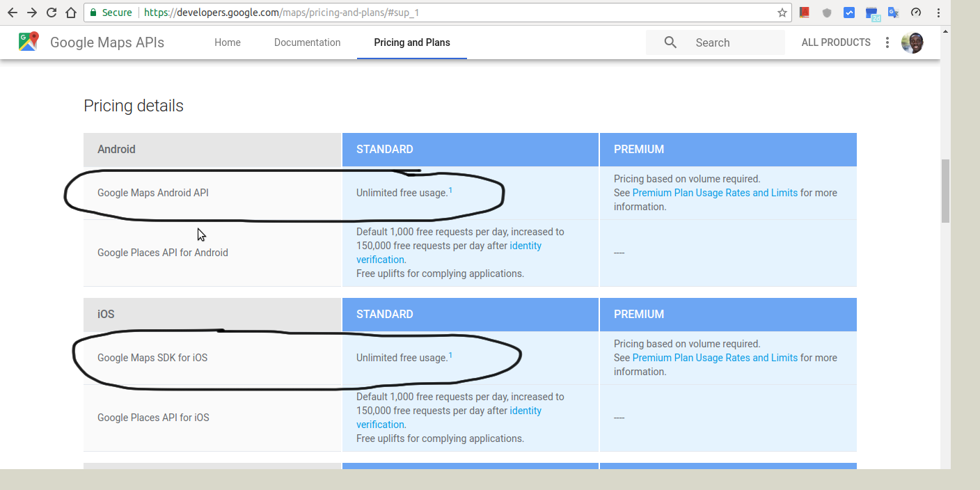Open the speedometer extension icon
The height and width of the screenshot is (490, 980).
[916, 13]
